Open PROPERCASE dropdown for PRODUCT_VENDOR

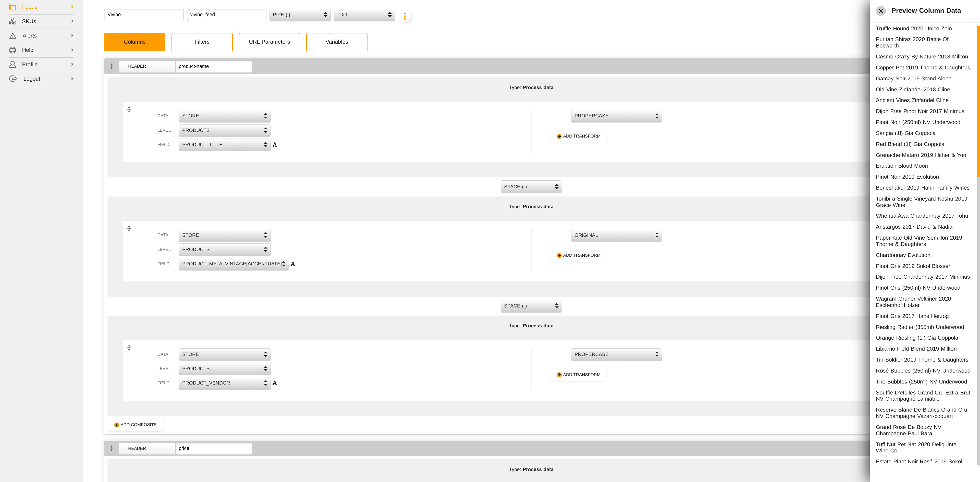[616, 354]
